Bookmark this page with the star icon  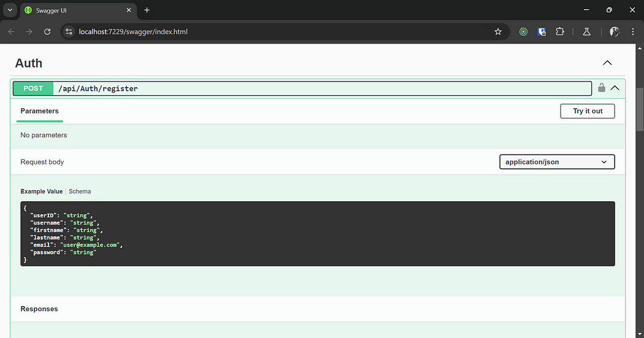[x=498, y=32]
